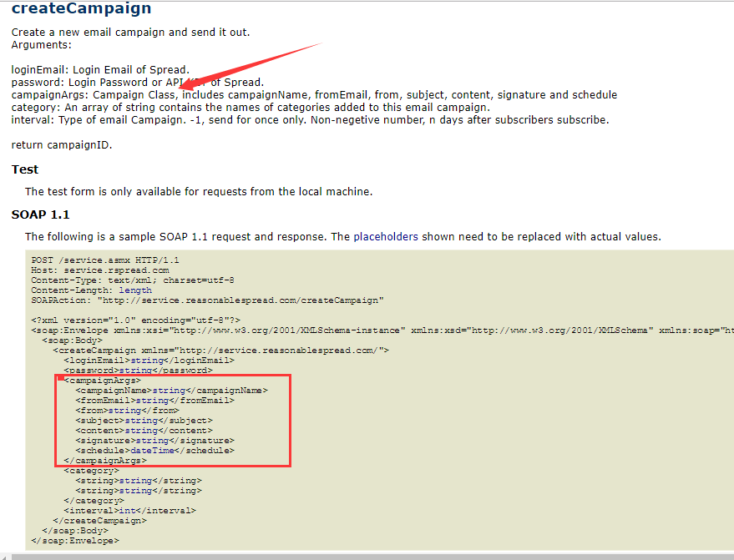734x560 pixels.
Task: Click the Content-Length 'length' placeholder
Action: (x=135, y=290)
